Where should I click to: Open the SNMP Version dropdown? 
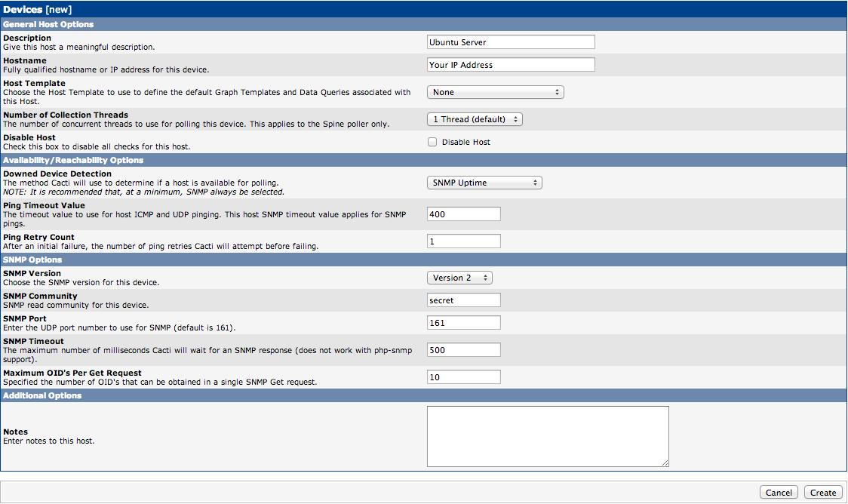459,278
